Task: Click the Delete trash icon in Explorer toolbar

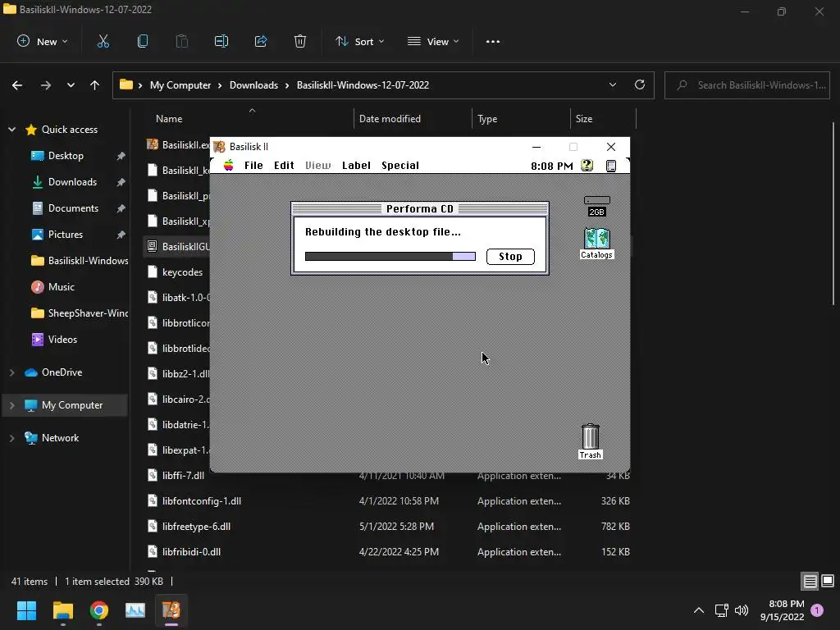Action: (x=300, y=41)
